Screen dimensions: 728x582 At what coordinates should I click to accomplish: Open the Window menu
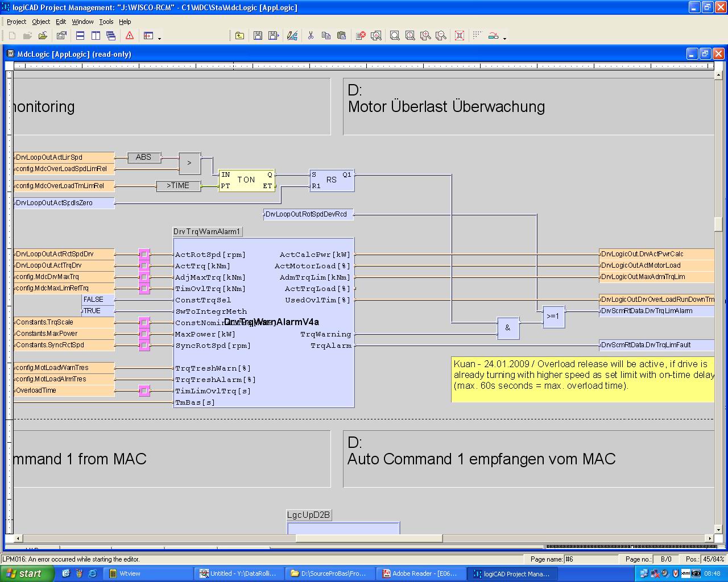[82, 22]
